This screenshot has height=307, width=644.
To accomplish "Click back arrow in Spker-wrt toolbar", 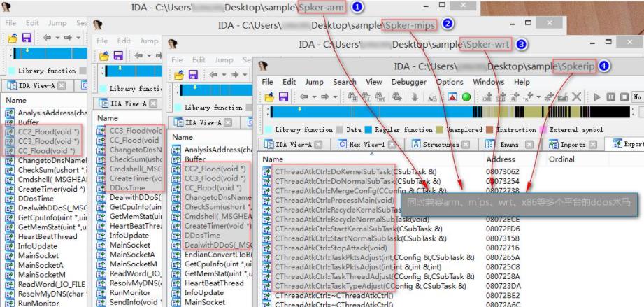I will 213,74.
